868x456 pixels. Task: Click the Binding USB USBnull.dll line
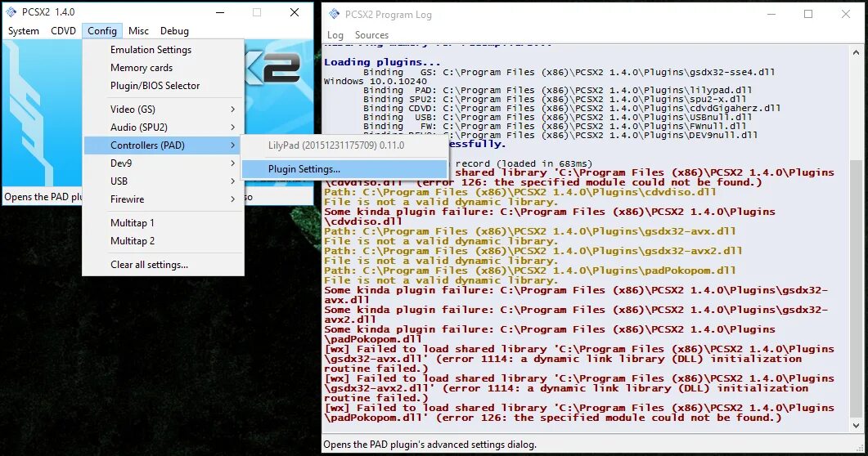coord(557,117)
